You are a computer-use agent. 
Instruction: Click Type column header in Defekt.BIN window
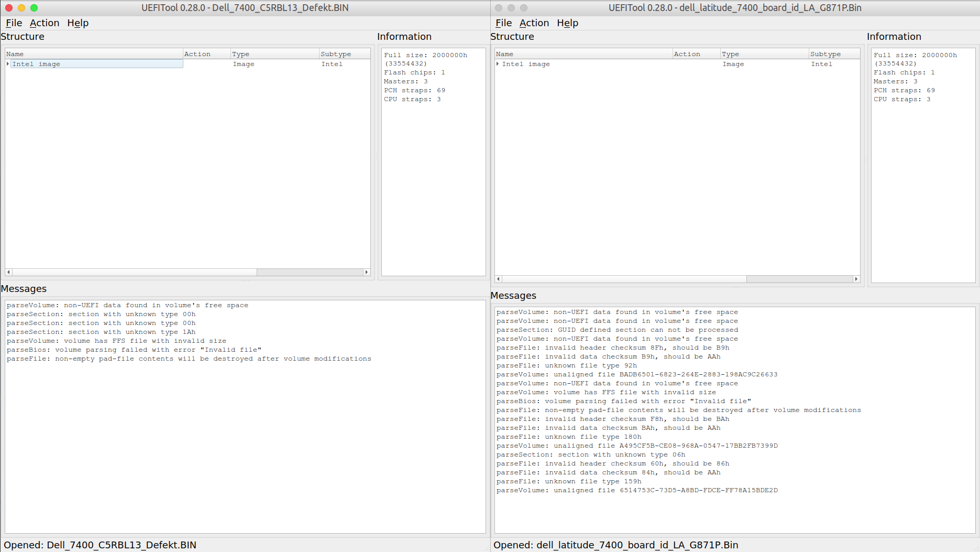click(x=275, y=54)
